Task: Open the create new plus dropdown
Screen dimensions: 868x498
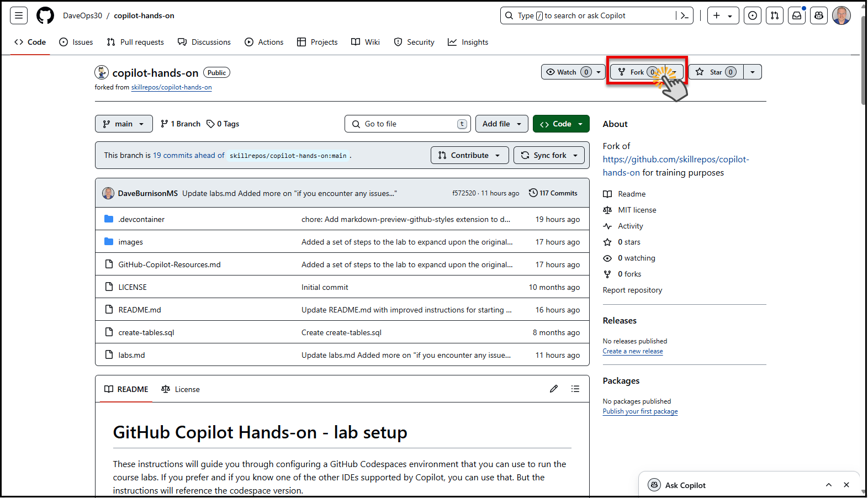Action: (x=723, y=15)
